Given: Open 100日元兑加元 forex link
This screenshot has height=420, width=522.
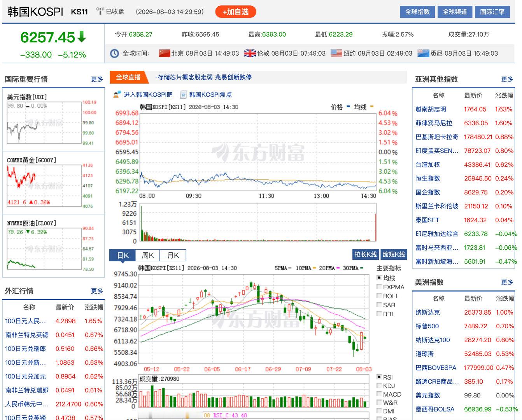Looking at the screenshot, I should click(x=26, y=376).
